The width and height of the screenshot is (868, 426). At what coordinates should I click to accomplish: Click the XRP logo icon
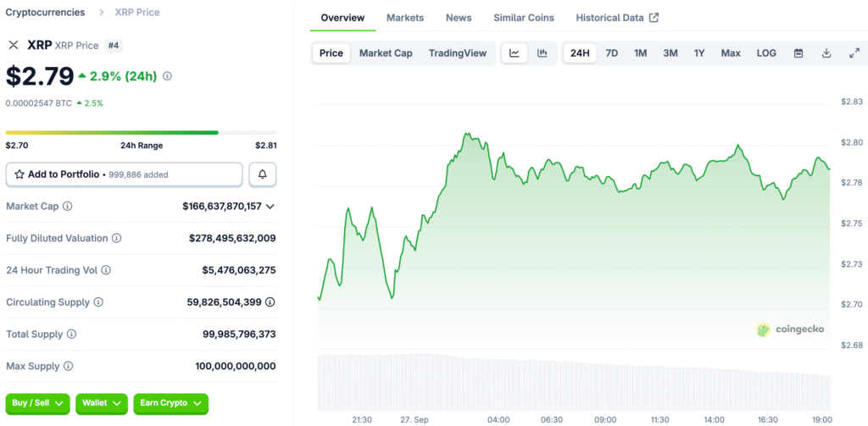14,46
